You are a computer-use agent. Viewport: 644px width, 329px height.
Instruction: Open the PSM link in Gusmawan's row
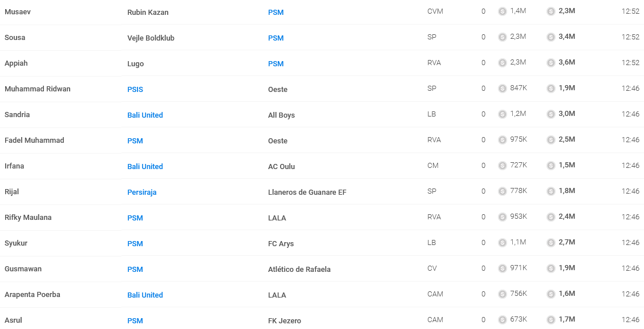tap(135, 270)
